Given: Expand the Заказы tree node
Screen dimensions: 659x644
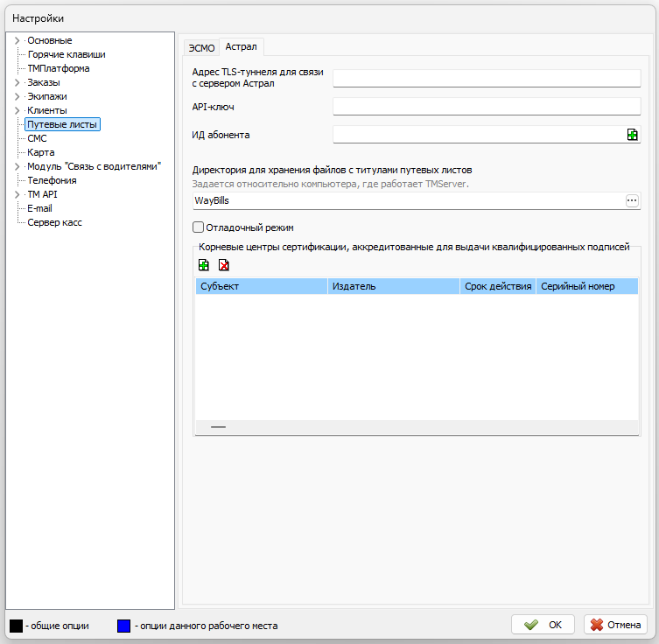Looking at the screenshot, I should 17,82.
